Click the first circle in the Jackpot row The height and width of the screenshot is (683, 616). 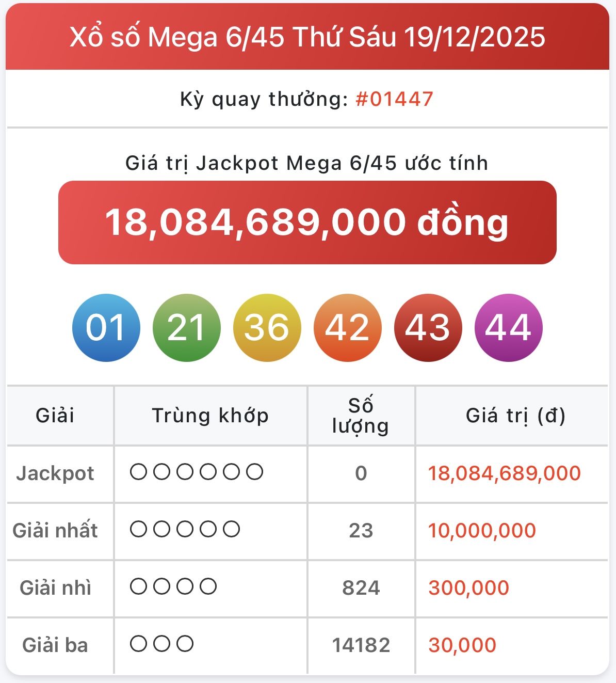click(138, 472)
